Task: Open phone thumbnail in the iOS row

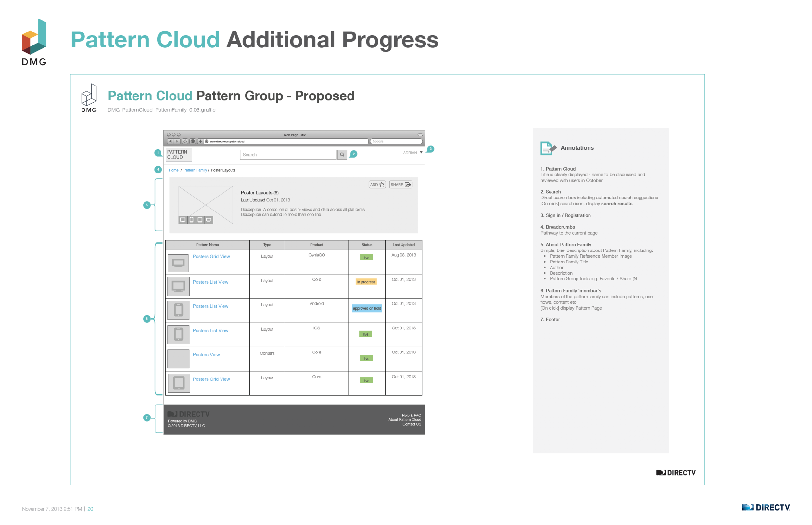Action: point(178,334)
